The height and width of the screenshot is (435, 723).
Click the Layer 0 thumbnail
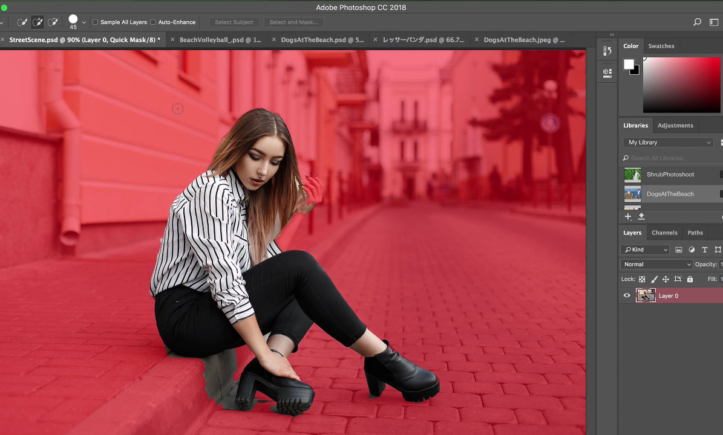646,295
